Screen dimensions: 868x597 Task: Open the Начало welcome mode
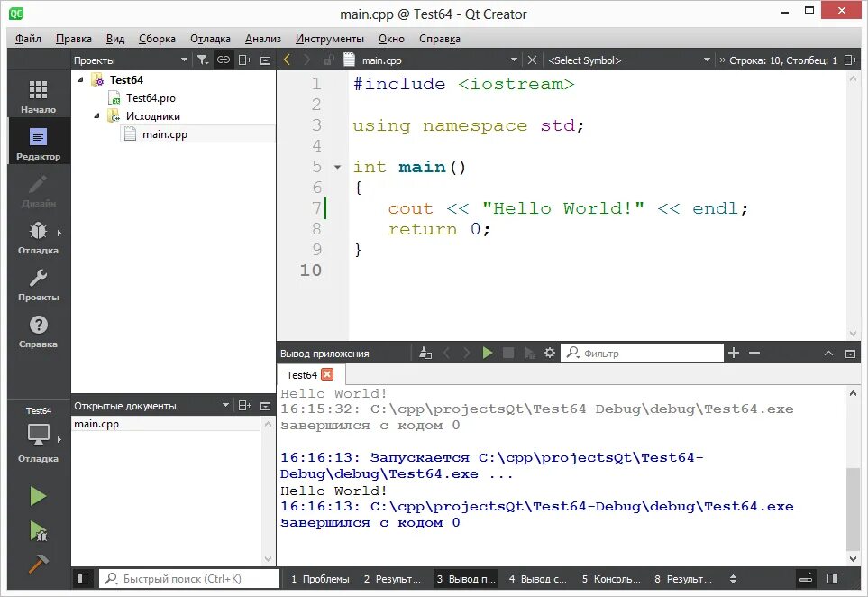[x=38, y=96]
